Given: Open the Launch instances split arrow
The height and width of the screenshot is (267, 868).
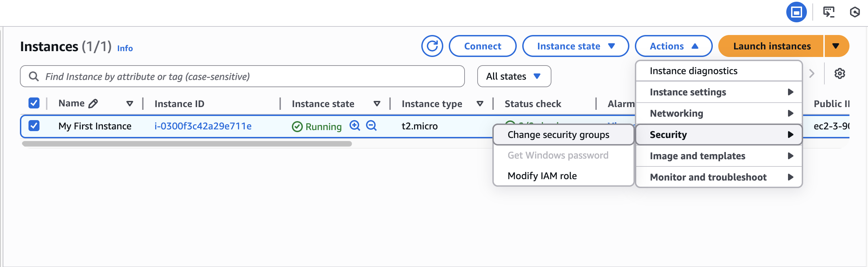Looking at the screenshot, I should click(836, 46).
